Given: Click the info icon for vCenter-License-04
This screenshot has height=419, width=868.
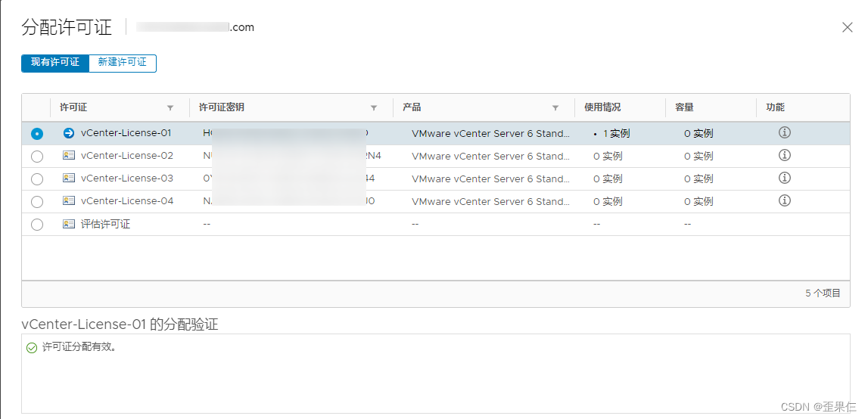Looking at the screenshot, I should (784, 200).
